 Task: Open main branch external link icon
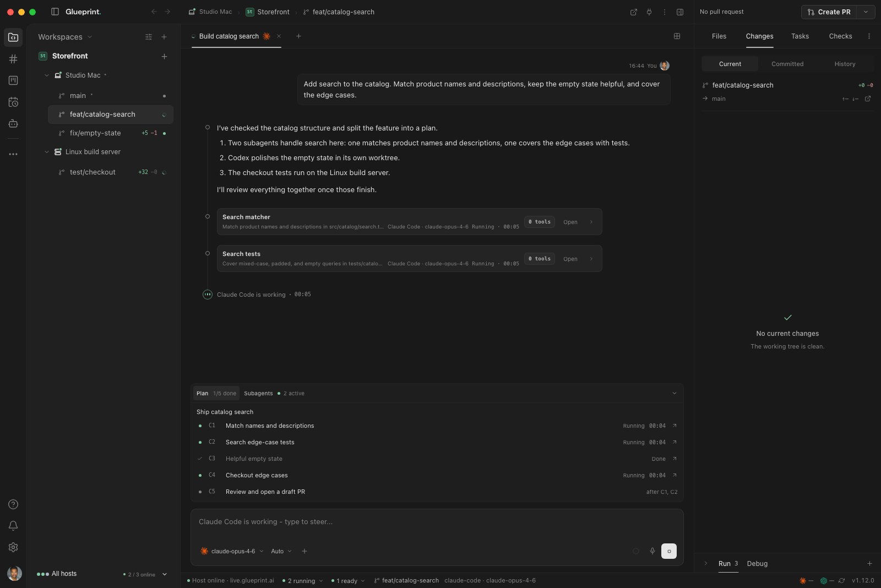pos(868,99)
